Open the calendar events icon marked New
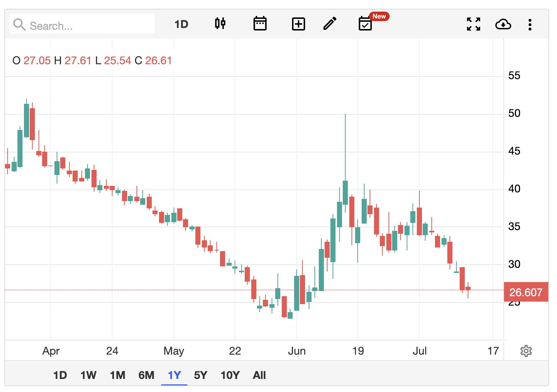This screenshot has height=392, width=557. [365, 24]
